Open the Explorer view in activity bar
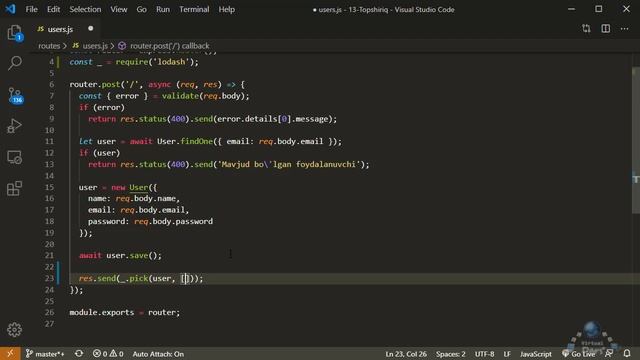This screenshot has height=360, width=640. click(x=15, y=33)
